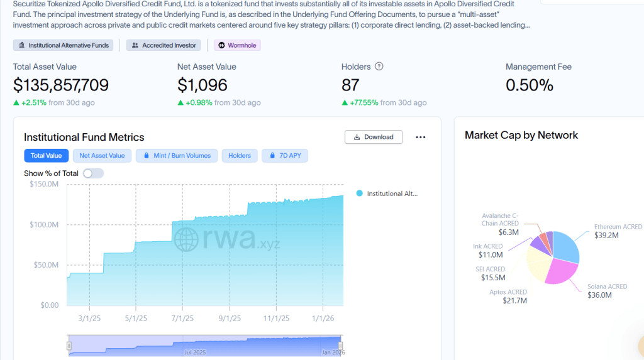This screenshot has width=644, height=360.
Task: Click the 7/1/25 x-axis date label
Action: click(x=182, y=319)
